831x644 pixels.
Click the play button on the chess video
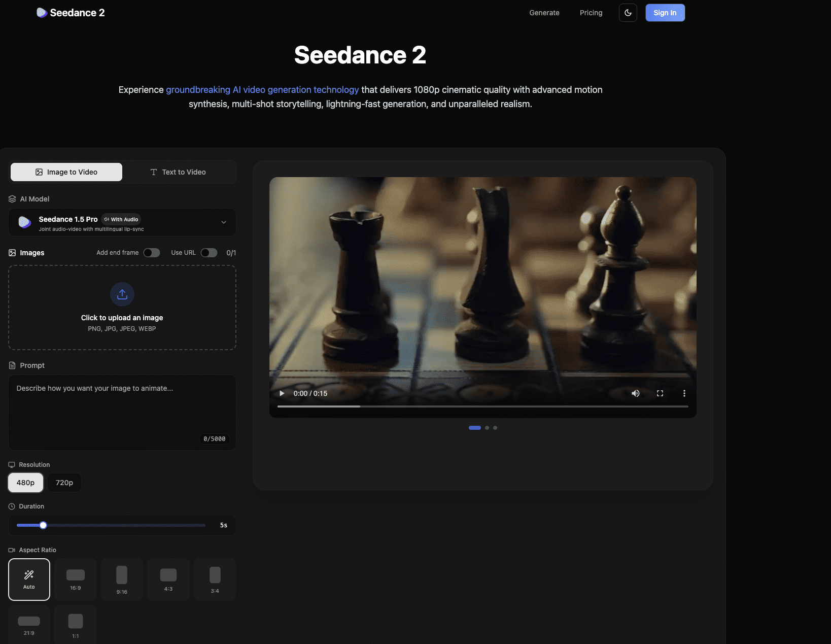click(x=282, y=393)
